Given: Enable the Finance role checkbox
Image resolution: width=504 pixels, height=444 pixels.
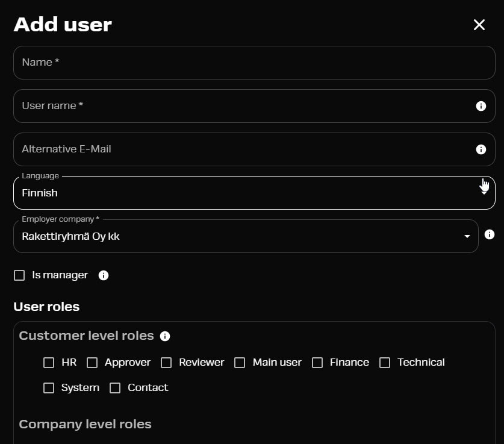Looking at the screenshot, I should pyautogui.click(x=317, y=363).
